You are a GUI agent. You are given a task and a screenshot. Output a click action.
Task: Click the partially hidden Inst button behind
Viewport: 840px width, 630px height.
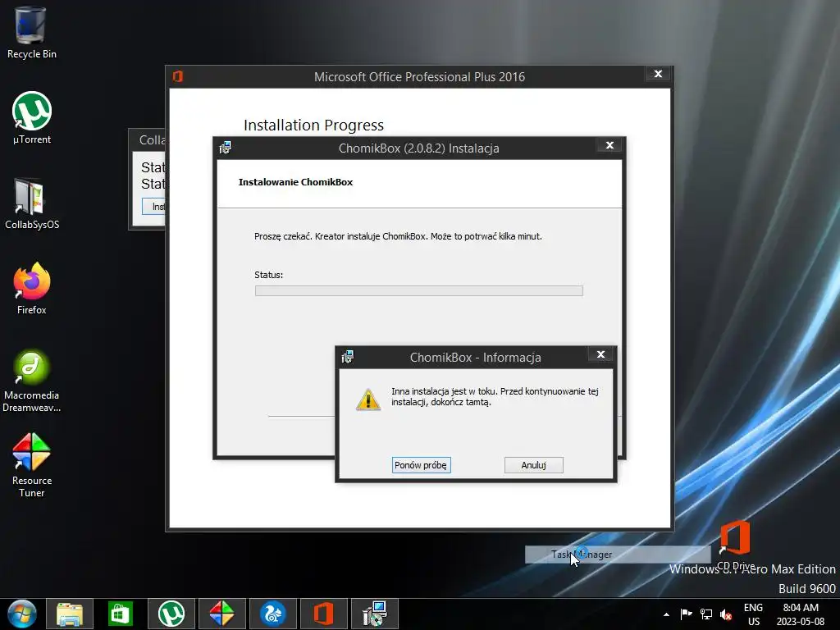153,206
